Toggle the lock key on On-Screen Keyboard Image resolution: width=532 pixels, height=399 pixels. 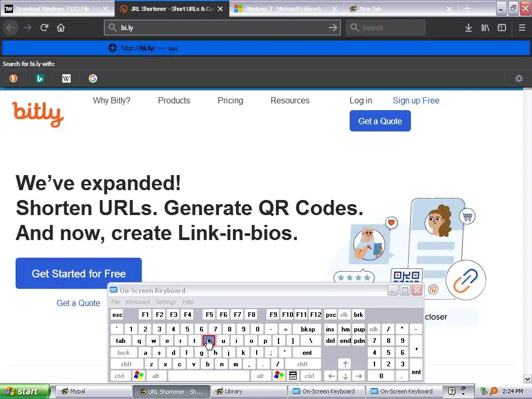coord(124,353)
